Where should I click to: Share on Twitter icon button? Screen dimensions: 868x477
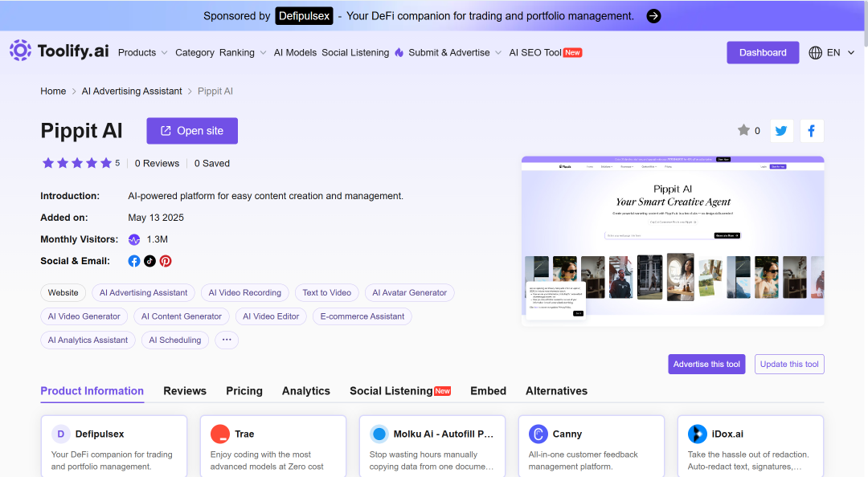tap(782, 131)
